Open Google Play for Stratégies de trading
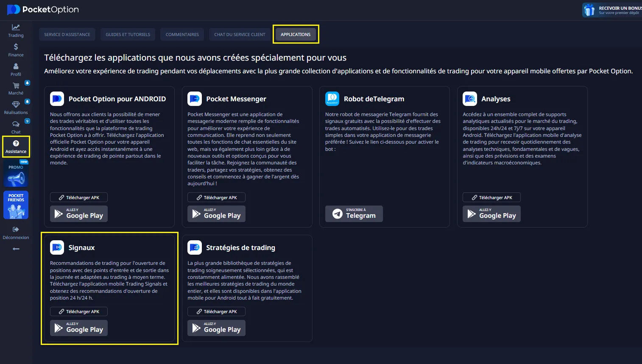 (216, 328)
